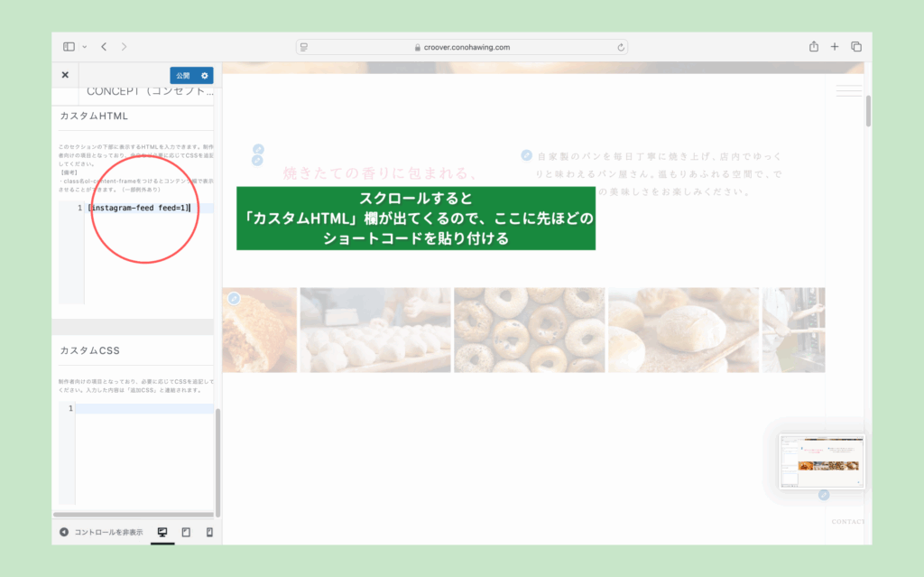Click the カスタムCSS section heading

click(90, 350)
